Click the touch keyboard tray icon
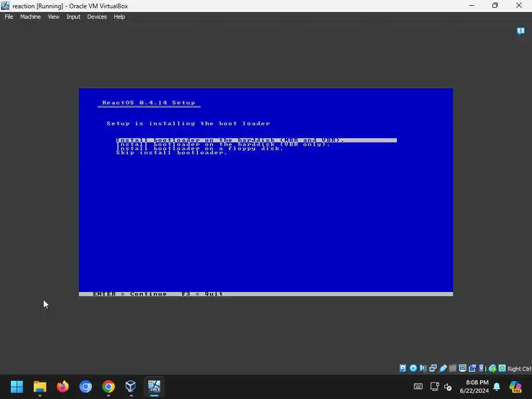Screen dimensions: 532x399 pyautogui.click(x=418, y=387)
